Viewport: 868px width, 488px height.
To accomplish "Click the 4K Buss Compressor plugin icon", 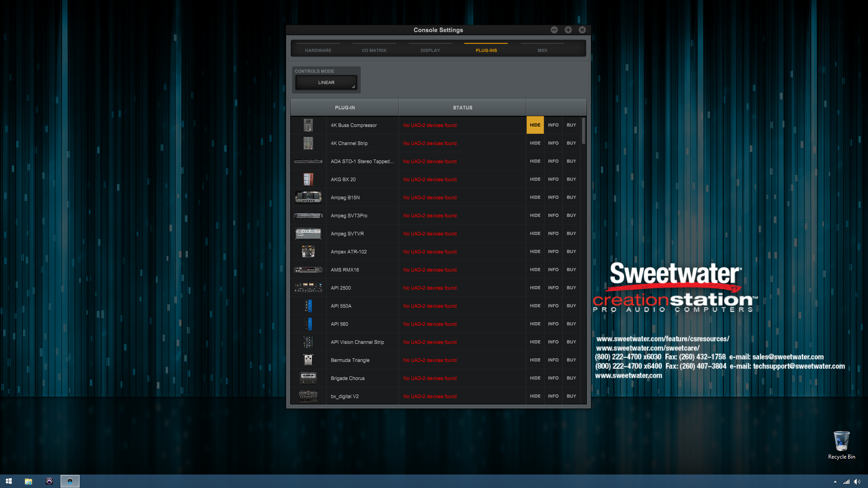I will (x=308, y=125).
